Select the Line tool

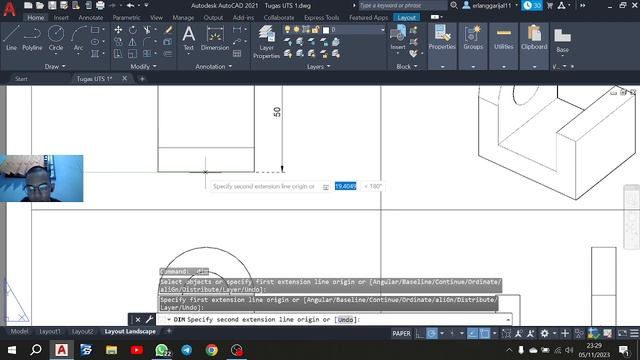[x=11, y=38]
